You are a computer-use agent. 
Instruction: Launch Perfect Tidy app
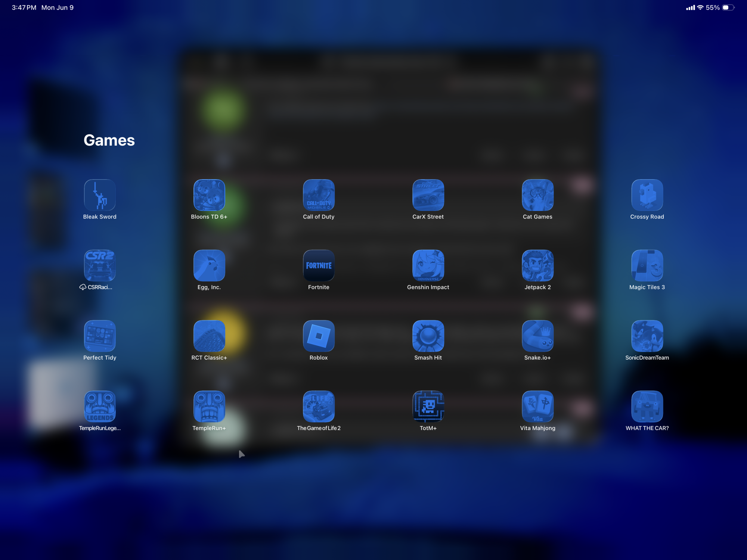click(x=100, y=336)
